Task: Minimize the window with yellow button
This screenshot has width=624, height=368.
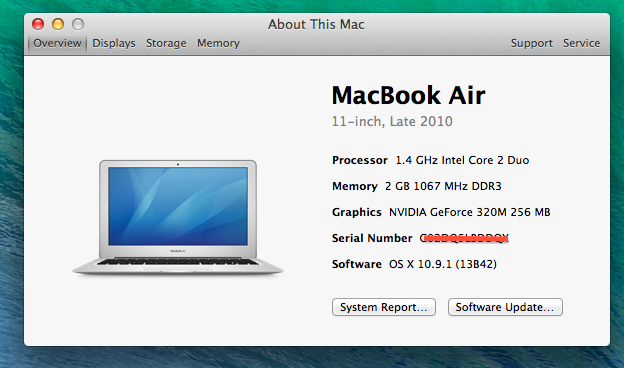Action: 58,24
